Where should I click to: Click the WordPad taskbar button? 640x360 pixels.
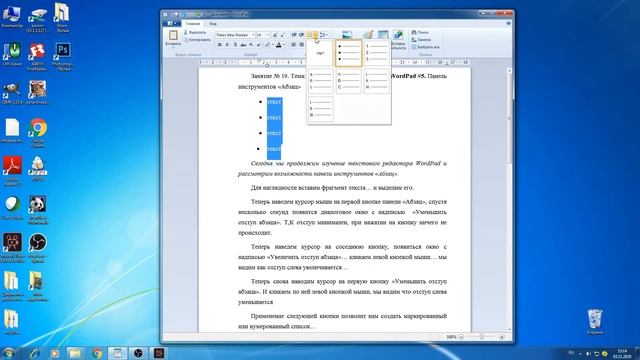click(117, 353)
